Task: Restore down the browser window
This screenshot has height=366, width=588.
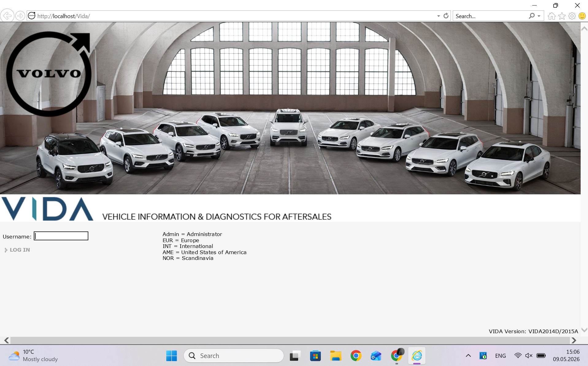Action: pyautogui.click(x=555, y=5)
